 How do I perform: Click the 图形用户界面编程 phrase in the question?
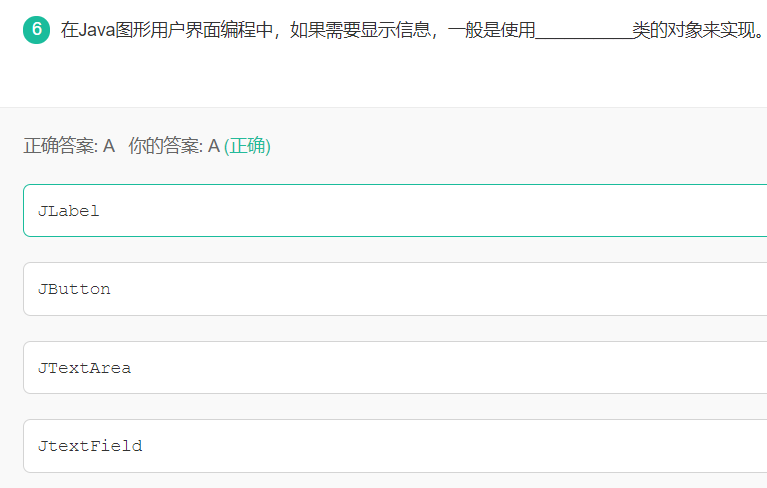185,30
